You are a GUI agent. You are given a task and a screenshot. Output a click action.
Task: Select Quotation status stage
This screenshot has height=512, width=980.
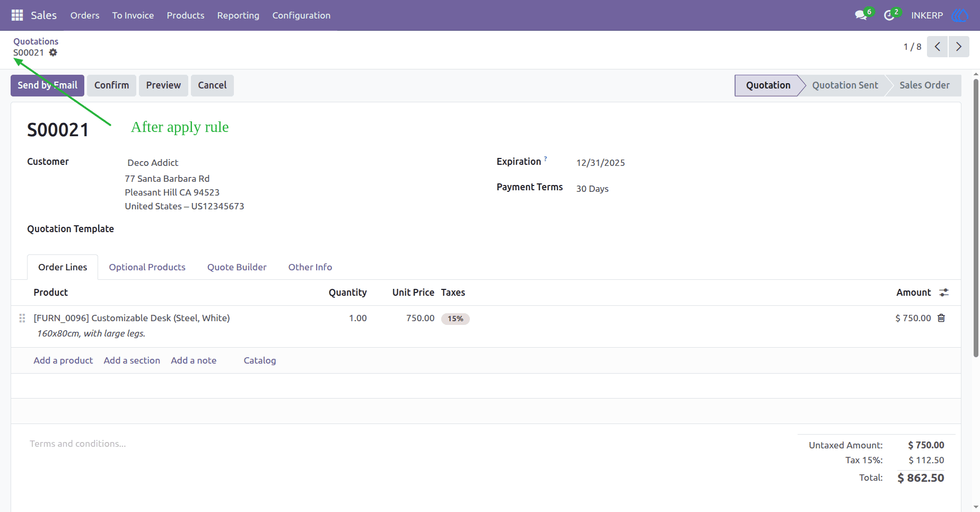[768, 85]
